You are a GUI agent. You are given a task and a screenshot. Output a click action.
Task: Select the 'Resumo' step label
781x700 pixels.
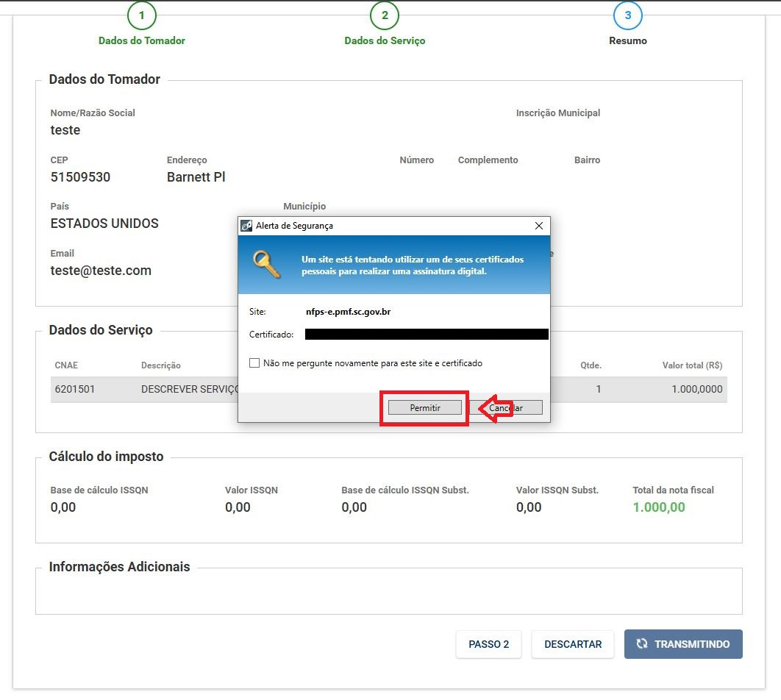pyautogui.click(x=627, y=41)
